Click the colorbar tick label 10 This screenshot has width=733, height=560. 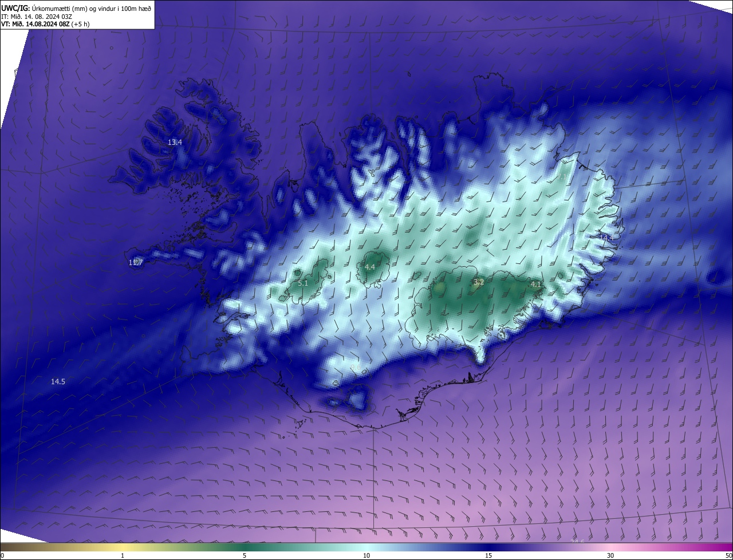tap(366, 555)
